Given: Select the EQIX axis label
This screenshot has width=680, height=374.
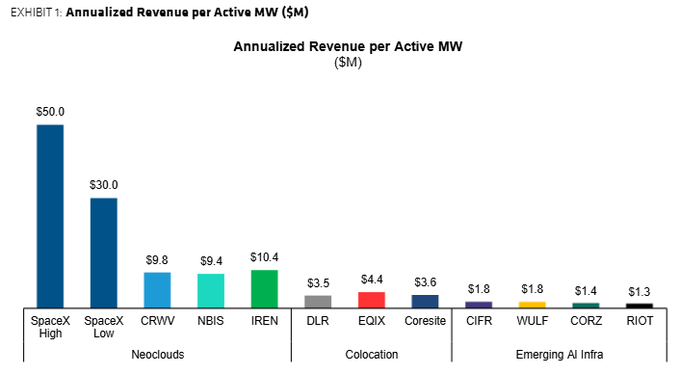Looking at the screenshot, I should pyautogui.click(x=372, y=321).
